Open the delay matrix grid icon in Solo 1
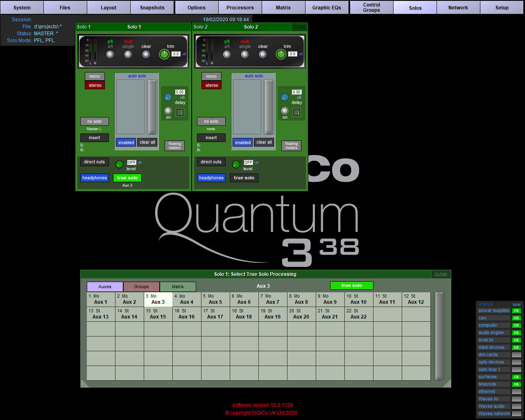525x420 pixels. tap(180, 113)
